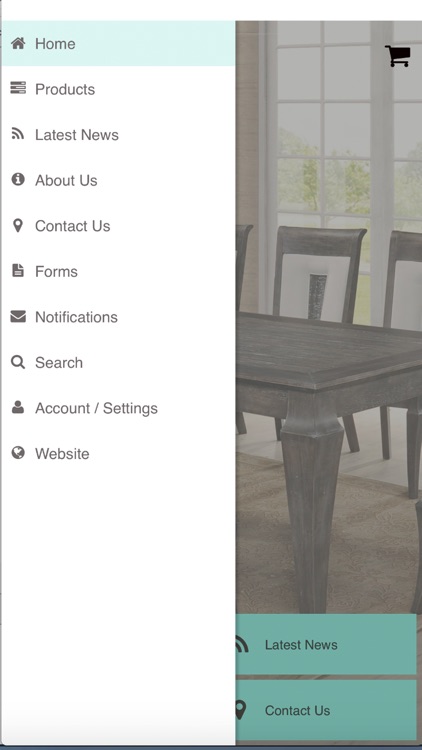Go to Latest News in the side menu
The image size is (422, 750).
pos(118,134)
